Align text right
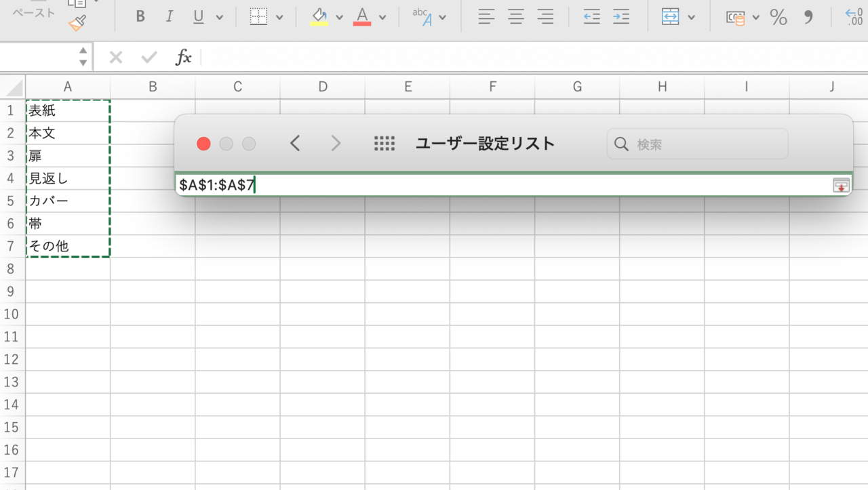 click(x=545, y=17)
